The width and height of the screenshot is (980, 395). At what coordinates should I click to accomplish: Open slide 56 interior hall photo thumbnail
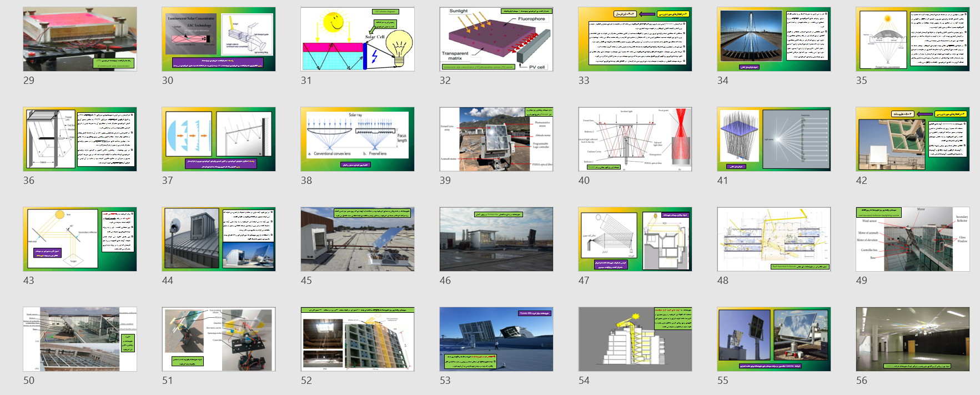[x=913, y=339]
